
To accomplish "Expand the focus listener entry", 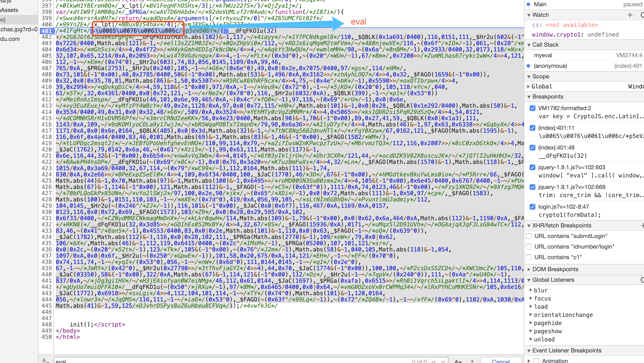I will [x=531, y=299].
